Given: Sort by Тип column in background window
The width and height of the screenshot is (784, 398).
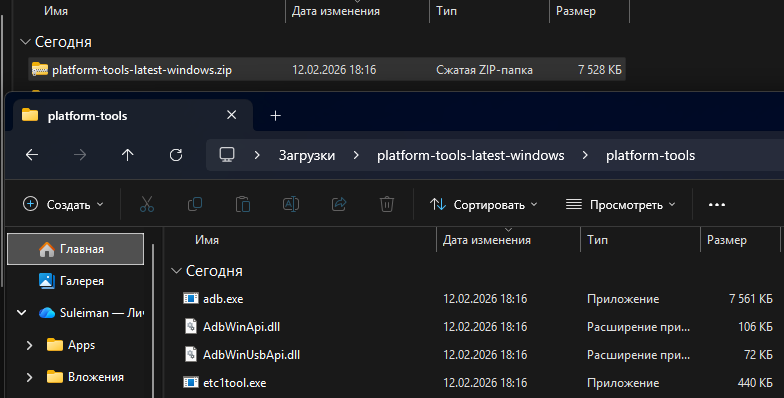Looking at the screenshot, I should point(446,11).
